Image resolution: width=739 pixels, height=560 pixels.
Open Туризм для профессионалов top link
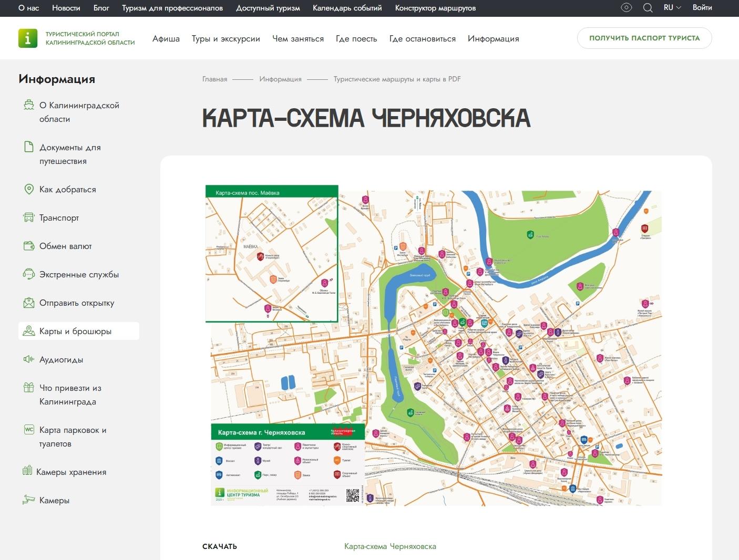[172, 8]
